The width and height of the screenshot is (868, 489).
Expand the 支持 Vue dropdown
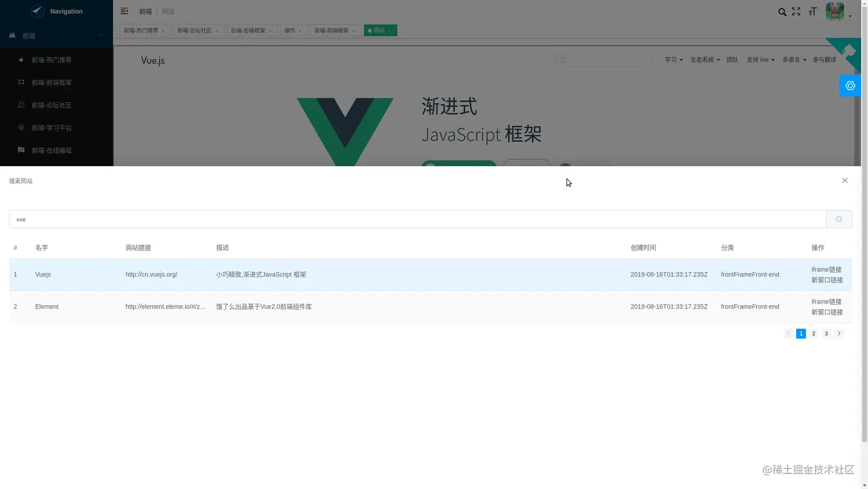click(760, 60)
